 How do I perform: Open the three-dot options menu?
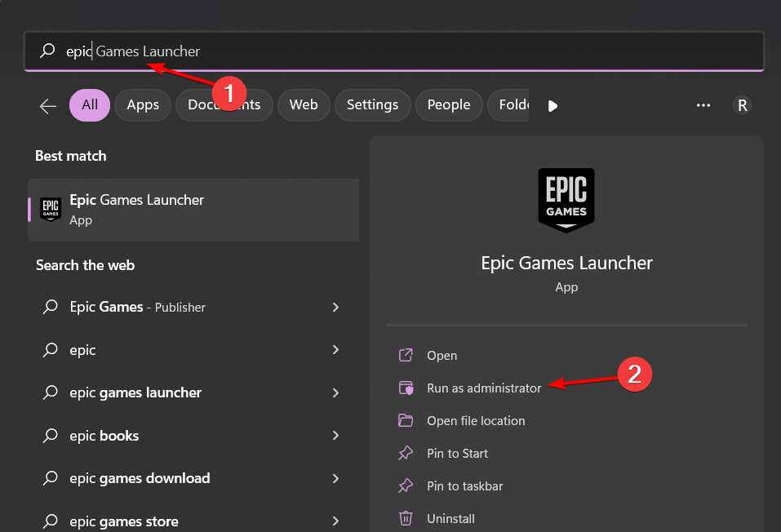pos(703,105)
